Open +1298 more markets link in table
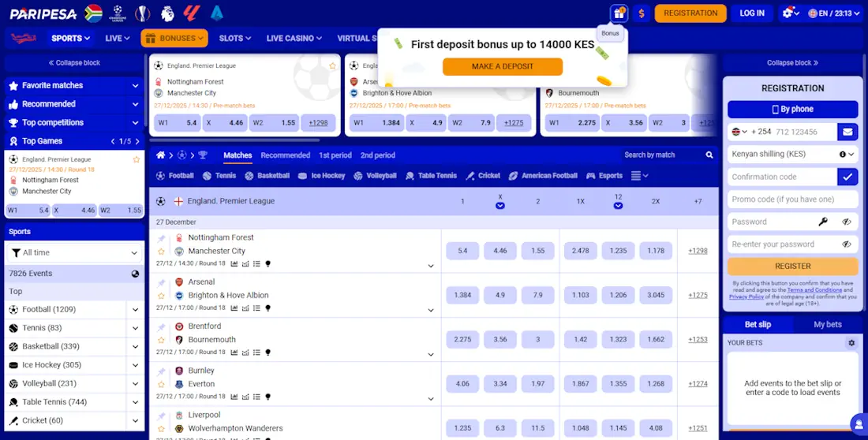Screen dimensions: 868x440 [x=698, y=251]
